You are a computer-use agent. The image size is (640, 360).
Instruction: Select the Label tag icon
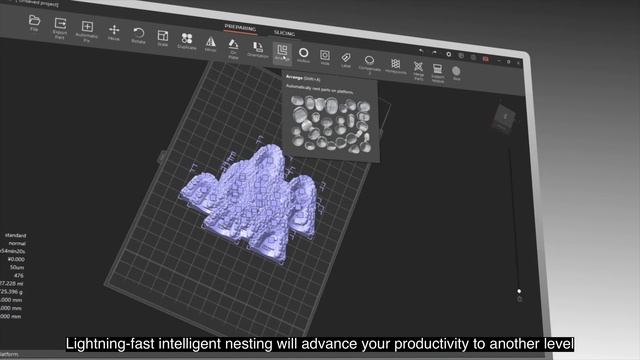(346, 58)
